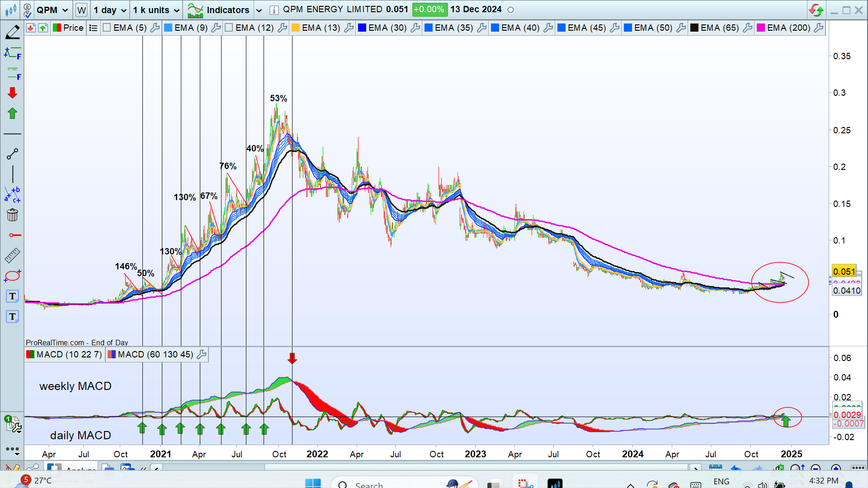
Task: Expand the arrow next to Indicators
Action: [x=259, y=10]
